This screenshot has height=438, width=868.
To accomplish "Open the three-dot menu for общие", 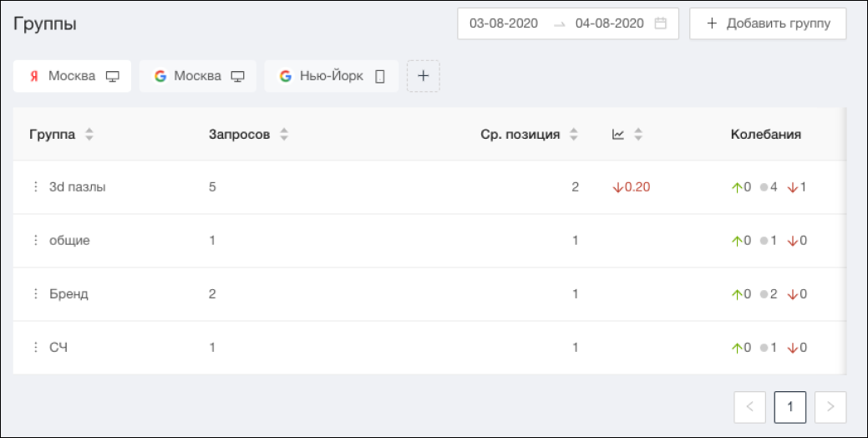I will (36, 241).
